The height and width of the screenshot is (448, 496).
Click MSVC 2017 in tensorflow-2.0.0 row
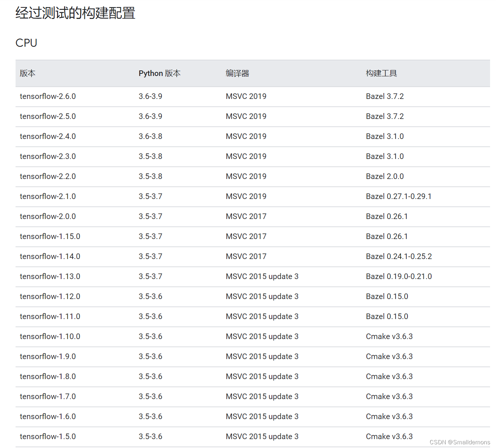click(x=246, y=216)
